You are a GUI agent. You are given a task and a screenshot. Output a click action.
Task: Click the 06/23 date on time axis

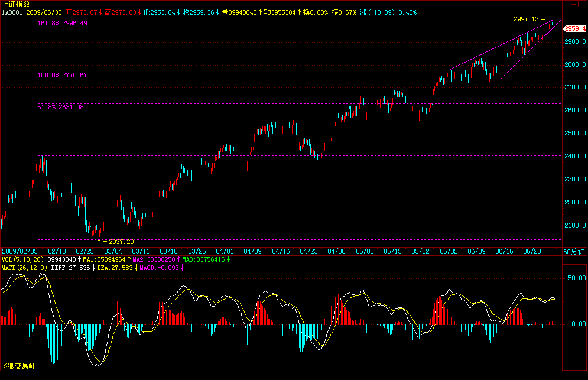[x=532, y=251]
